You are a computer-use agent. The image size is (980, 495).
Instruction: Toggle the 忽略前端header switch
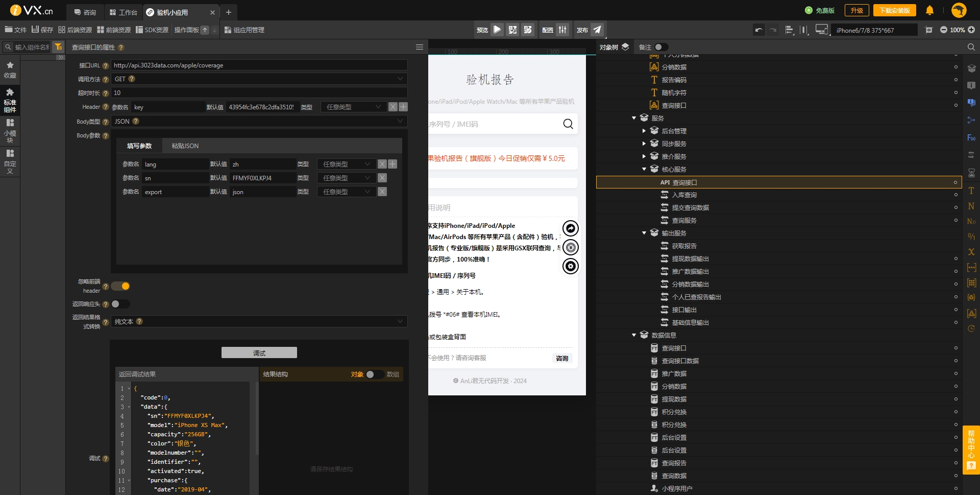(x=120, y=286)
